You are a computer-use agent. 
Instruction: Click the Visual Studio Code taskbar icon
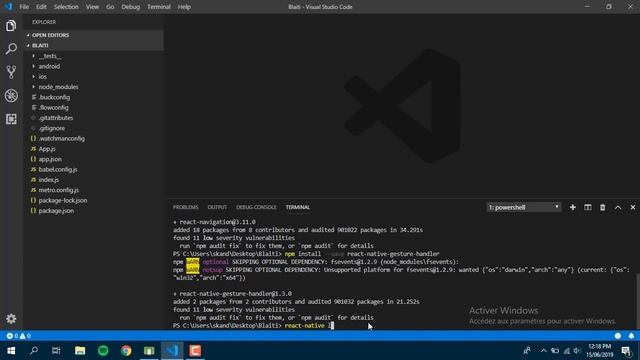(x=172, y=351)
